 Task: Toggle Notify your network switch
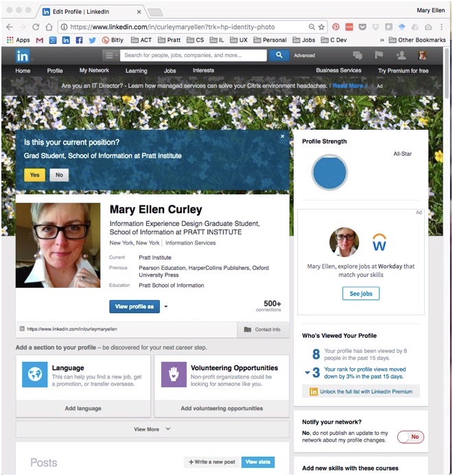410,437
